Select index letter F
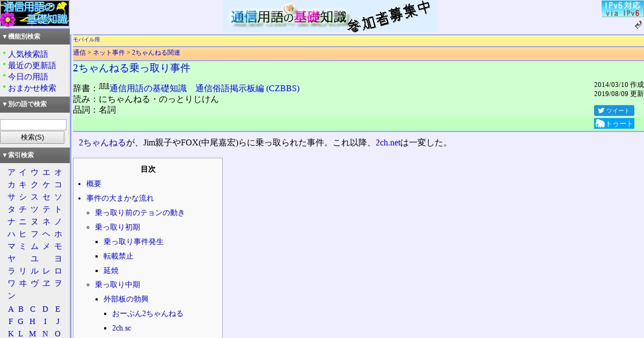Viewport: 644px width, 338px height. [x=11, y=321]
